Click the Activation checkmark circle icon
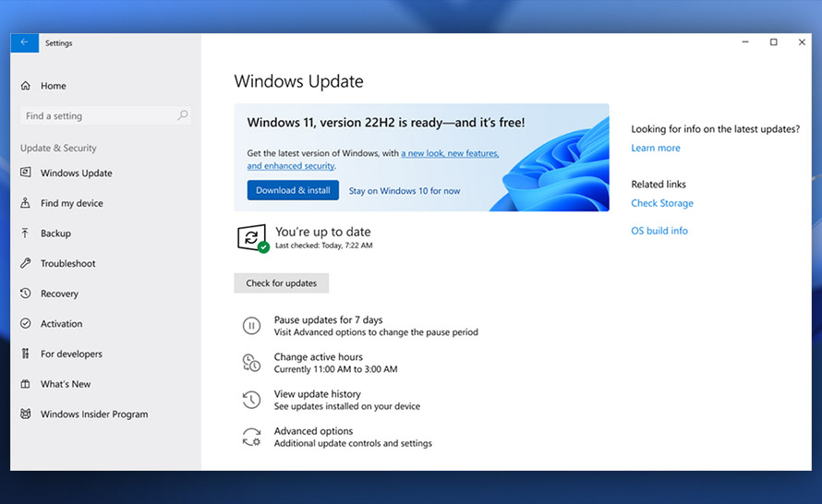Screen dimensions: 822x504 point(25,323)
